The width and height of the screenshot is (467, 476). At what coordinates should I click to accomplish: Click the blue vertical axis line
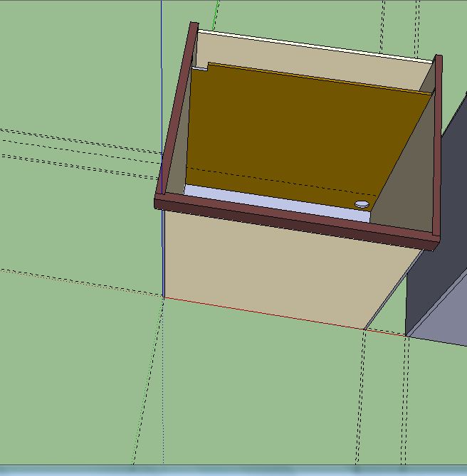(x=162, y=71)
